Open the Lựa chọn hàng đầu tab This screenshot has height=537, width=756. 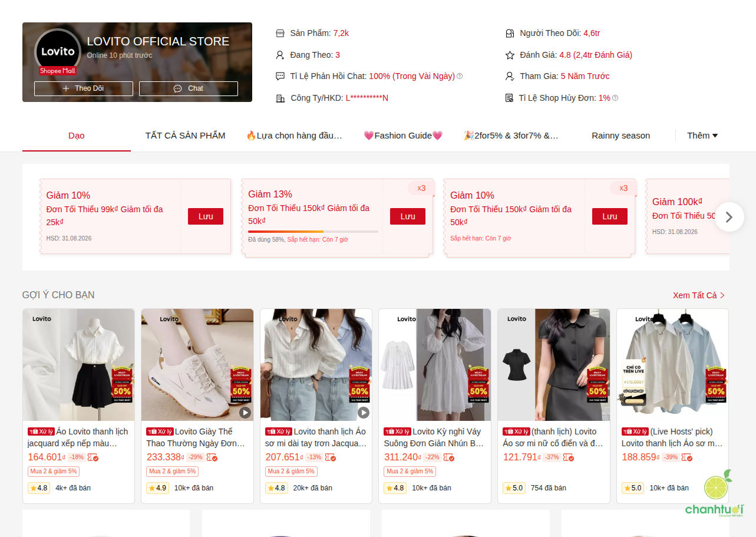point(294,136)
